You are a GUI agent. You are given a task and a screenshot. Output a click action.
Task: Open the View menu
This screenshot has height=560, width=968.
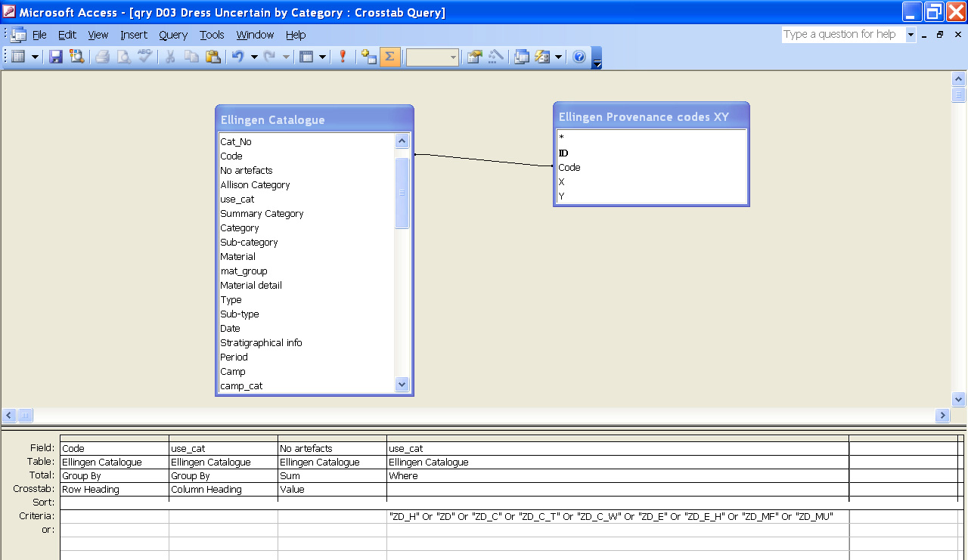(x=98, y=35)
